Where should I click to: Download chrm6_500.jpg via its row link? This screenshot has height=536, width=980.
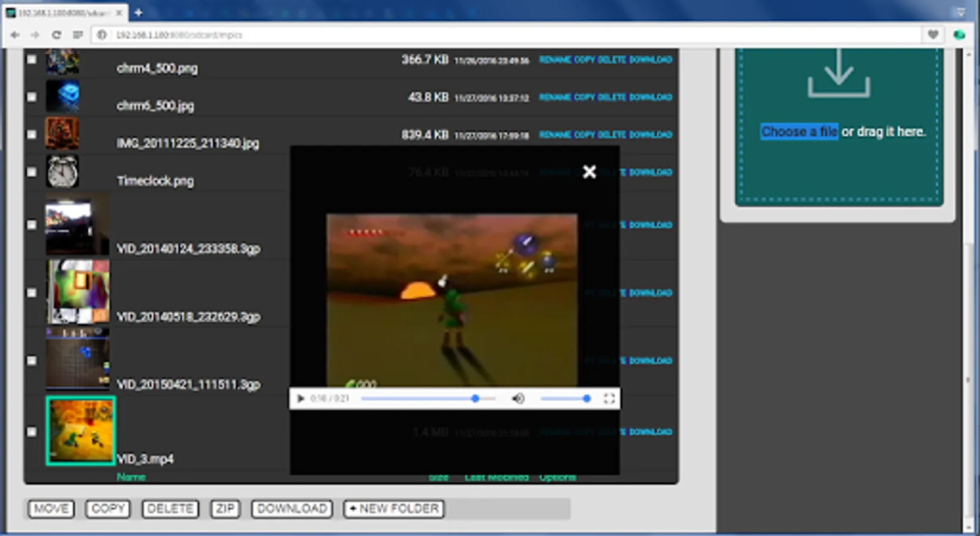tap(651, 97)
